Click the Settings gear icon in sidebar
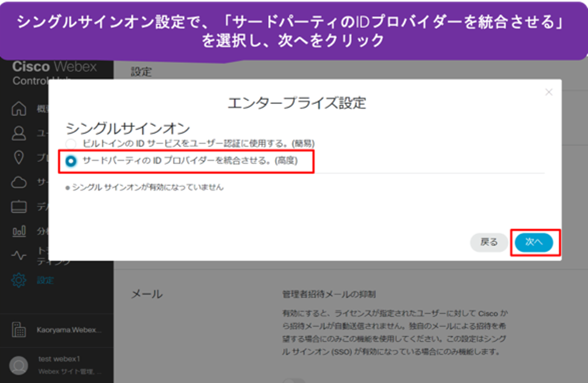 pyautogui.click(x=19, y=280)
